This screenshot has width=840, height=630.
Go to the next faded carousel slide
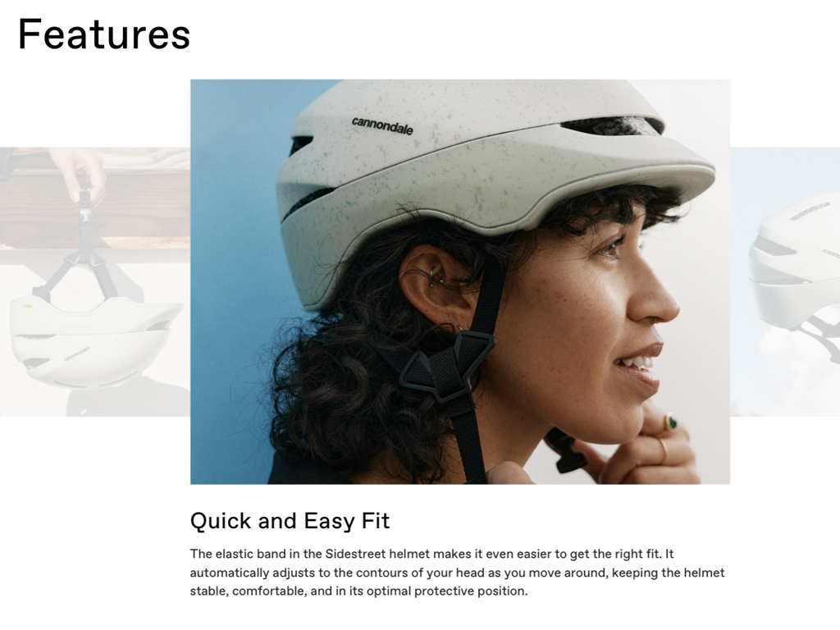[x=785, y=282]
